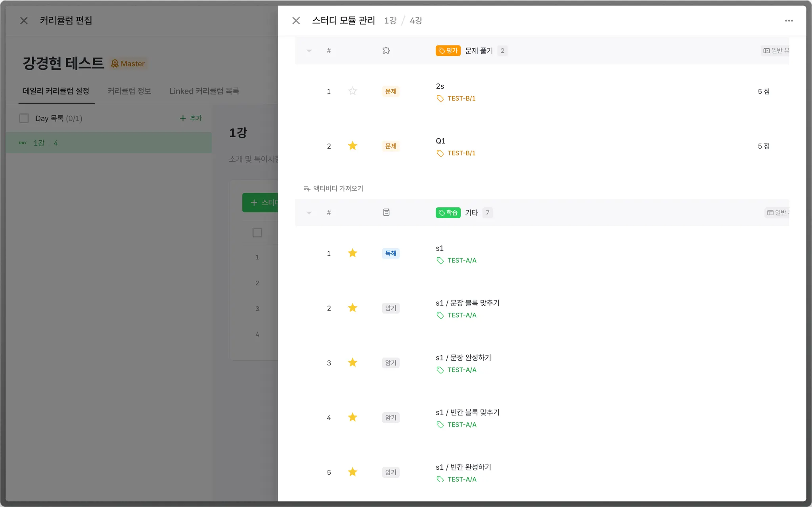This screenshot has height=507, width=812.
Task: Click the 액티비티 가져오기 import icon
Action: 306,189
